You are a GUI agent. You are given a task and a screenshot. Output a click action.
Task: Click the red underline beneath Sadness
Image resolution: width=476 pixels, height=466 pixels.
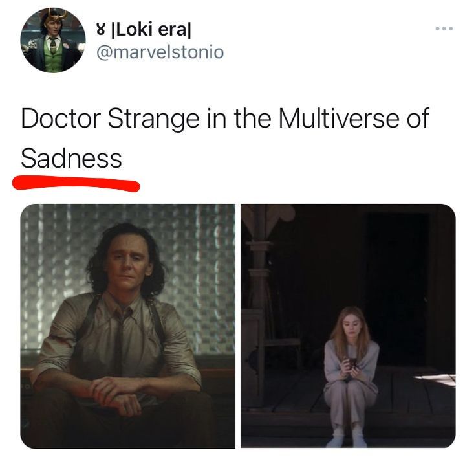[x=76, y=183]
